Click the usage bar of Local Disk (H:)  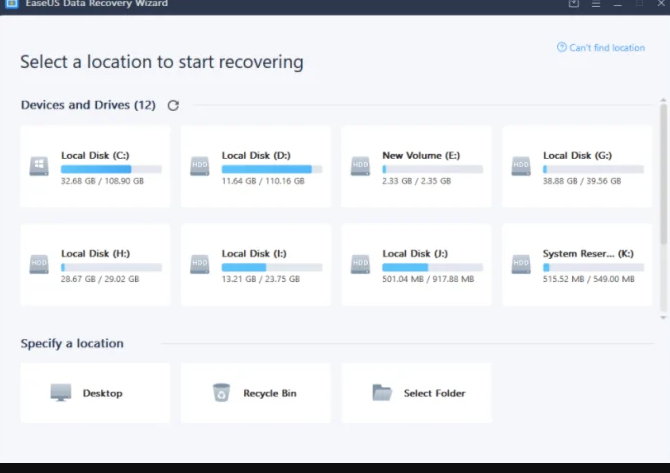[x=111, y=267]
